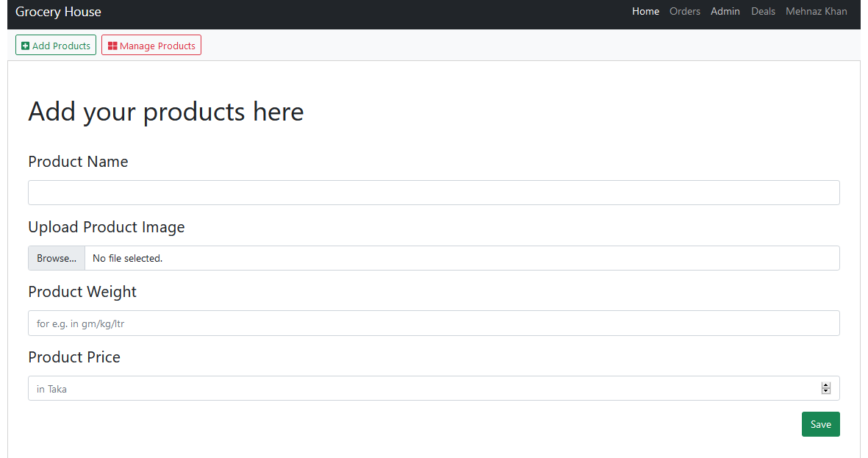Viewport: 868px width, 458px height.
Task: Focus the Product Name text field
Action: tap(434, 193)
